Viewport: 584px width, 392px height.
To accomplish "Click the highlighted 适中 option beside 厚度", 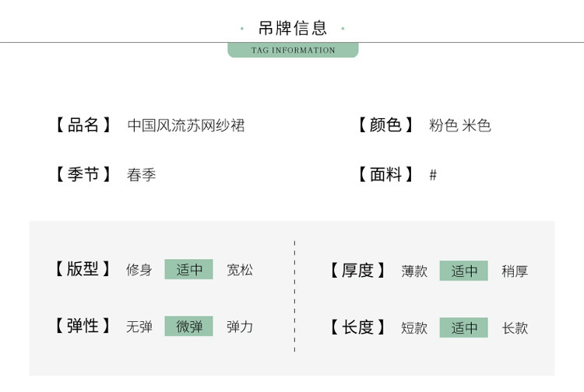I will [x=464, y=271].
